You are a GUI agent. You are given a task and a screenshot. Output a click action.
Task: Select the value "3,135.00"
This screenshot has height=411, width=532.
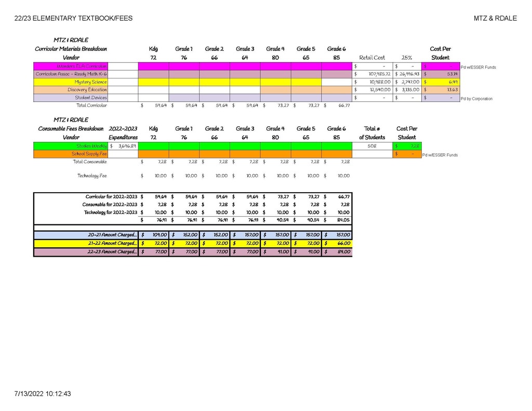click(x=410, y=89)
